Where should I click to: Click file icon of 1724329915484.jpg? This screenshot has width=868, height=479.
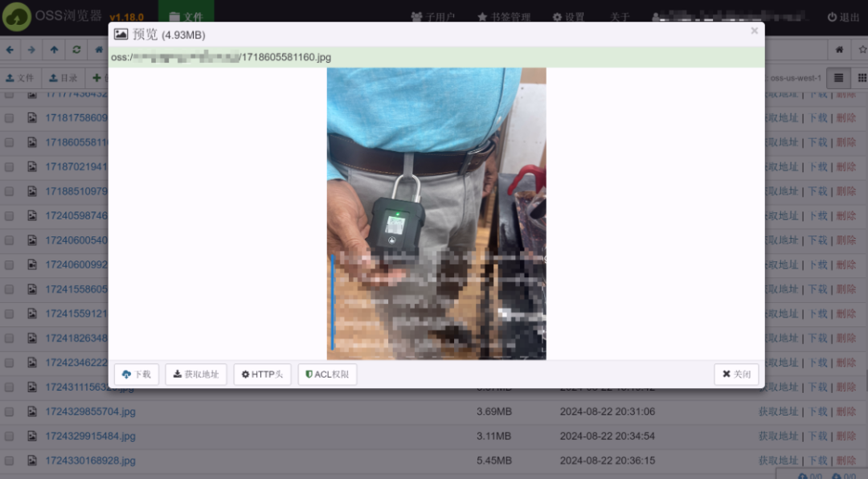pos(32,436)
